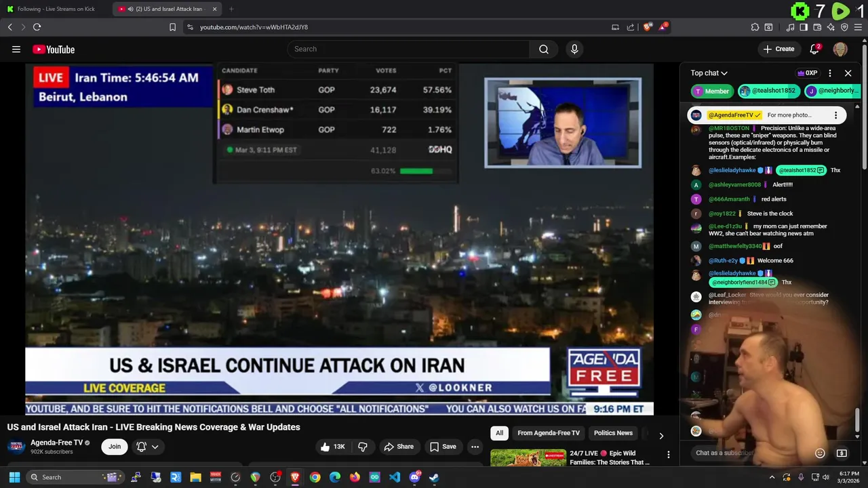
Task: Open the browser extensions puzzle icon
Action: tap(755, 27)
